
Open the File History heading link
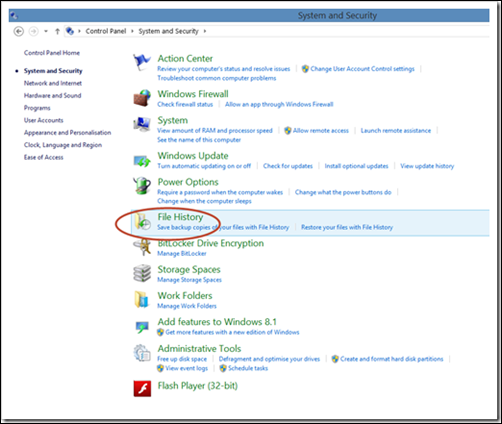click(180, 217)
